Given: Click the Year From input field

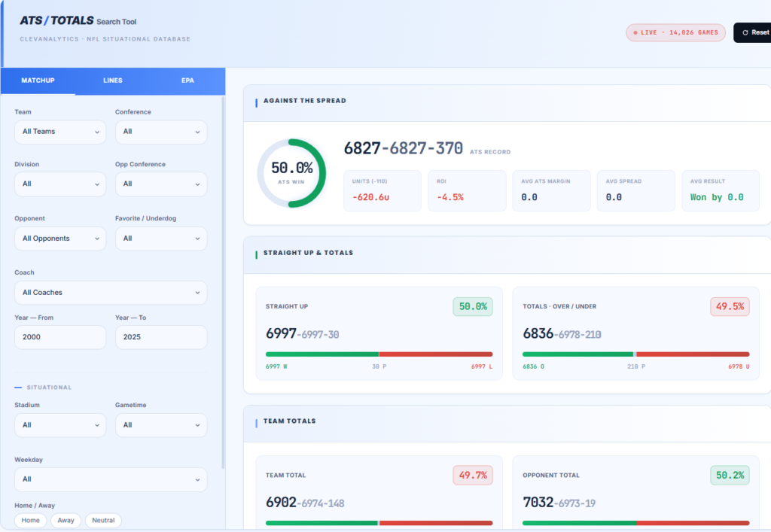Looking at the screenshot, I should tap(60, 337).
